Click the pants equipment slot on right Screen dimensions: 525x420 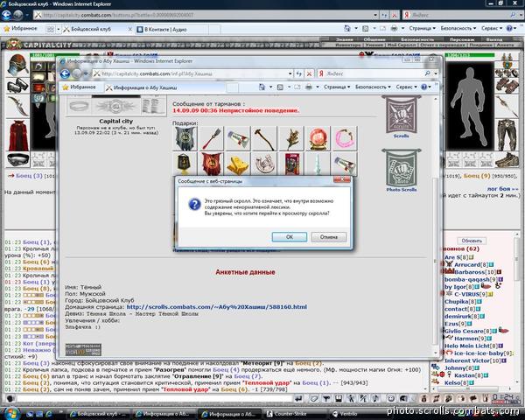(507, 135)
